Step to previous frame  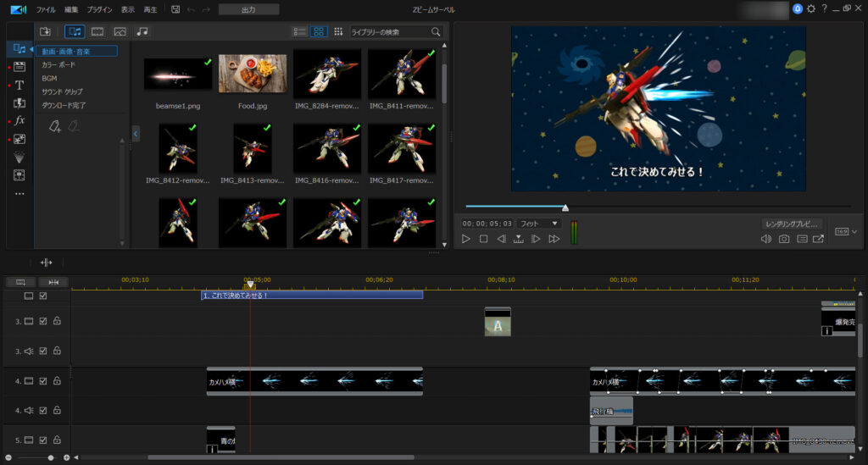tap(501, 239)
